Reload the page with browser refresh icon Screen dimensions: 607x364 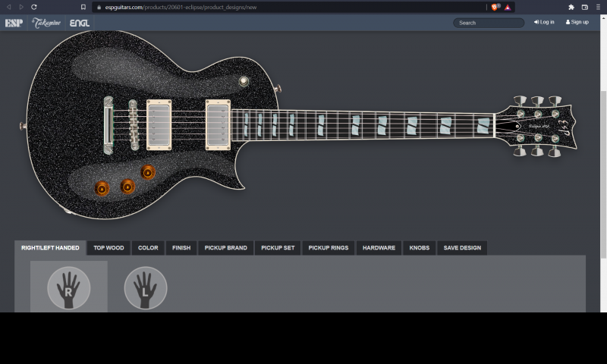(x=34, y=7)
